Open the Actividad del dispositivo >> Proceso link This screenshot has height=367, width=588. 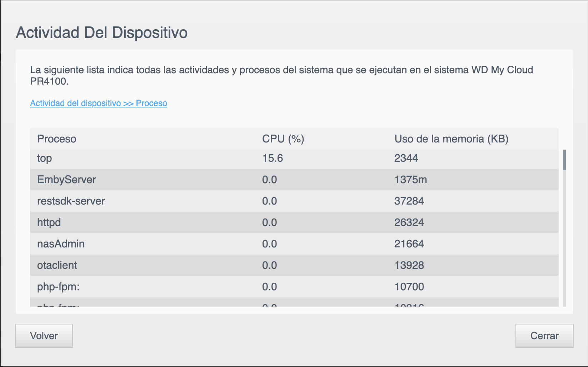coord(99,103)
